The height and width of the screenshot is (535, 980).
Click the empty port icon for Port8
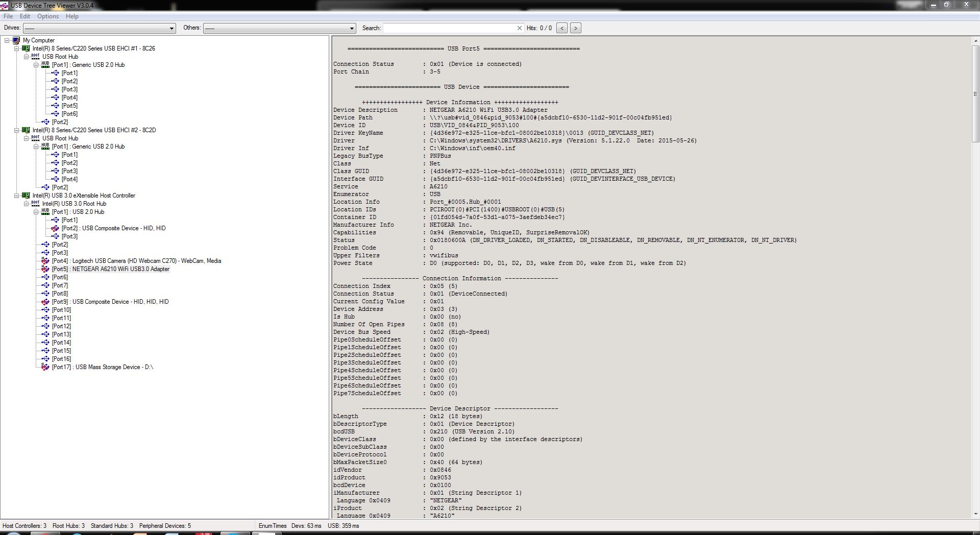[45, 294]
